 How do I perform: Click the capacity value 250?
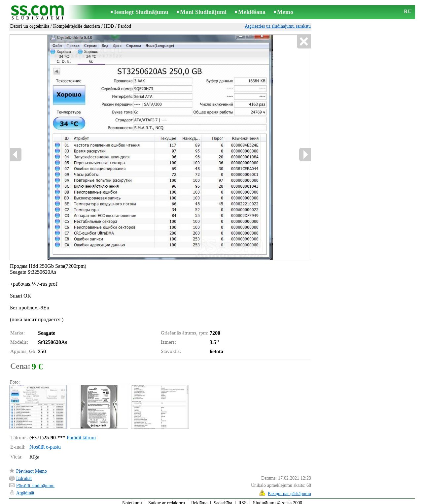42,352
